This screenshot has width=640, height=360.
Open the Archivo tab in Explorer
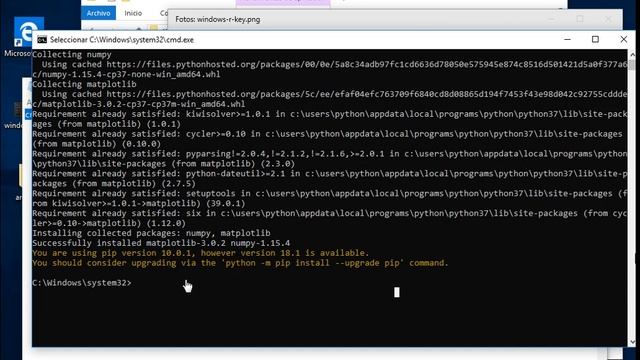click(x=98, y=13)
